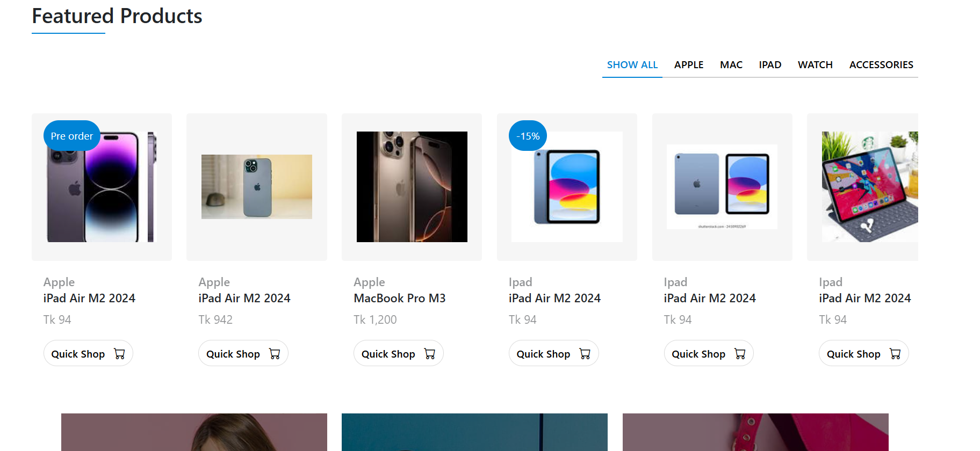Select the SHOW ALL tab
Screen dimensions: 980x451
[632, 65]
